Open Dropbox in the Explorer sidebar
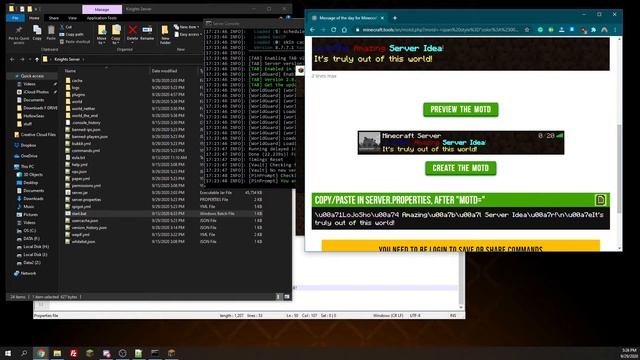Image resolution: width=640 pixels, height=360 pixels. [x=25, y=145]
